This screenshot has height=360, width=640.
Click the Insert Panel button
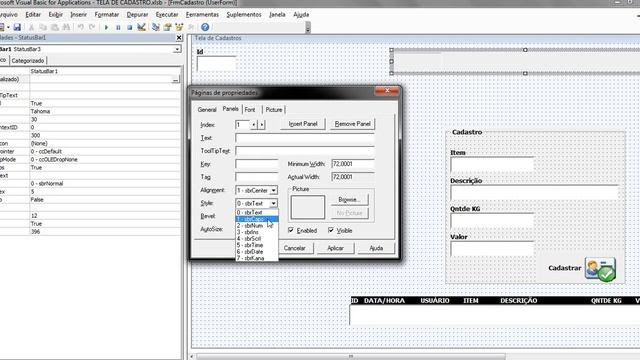pyautogui.click(x=302, y=124)
